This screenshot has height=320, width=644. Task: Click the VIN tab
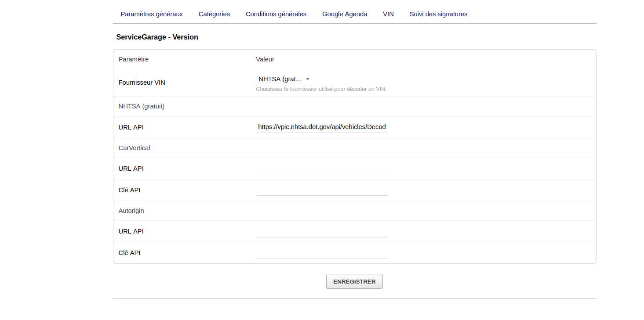pyautogui.click(x=388, y=14)
